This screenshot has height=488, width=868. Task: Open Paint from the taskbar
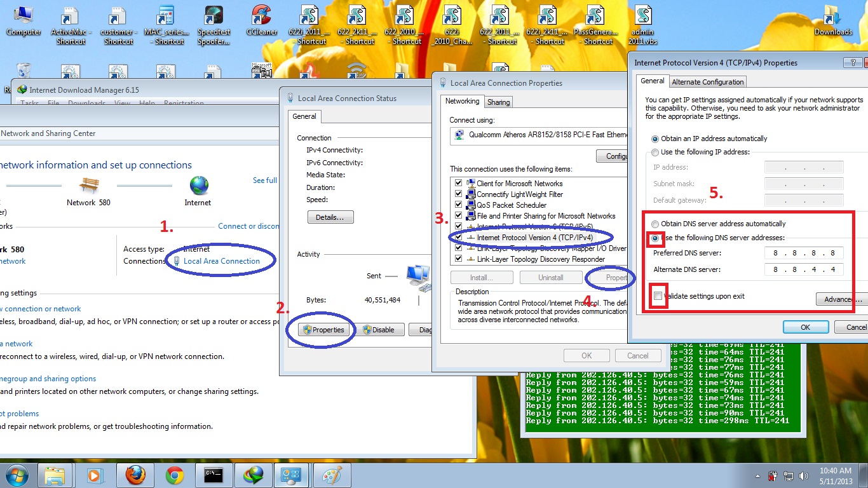[x=332, y=475]
